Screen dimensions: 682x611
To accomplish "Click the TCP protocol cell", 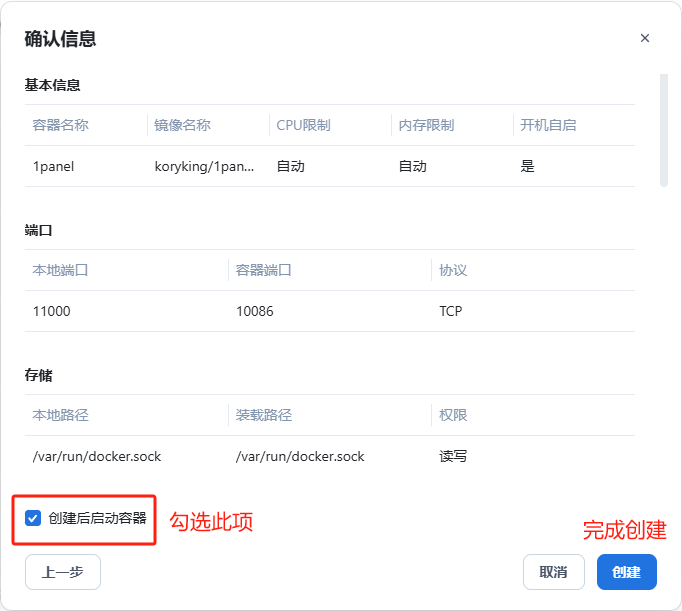I will pyautogui.click(x=451, y=311).
